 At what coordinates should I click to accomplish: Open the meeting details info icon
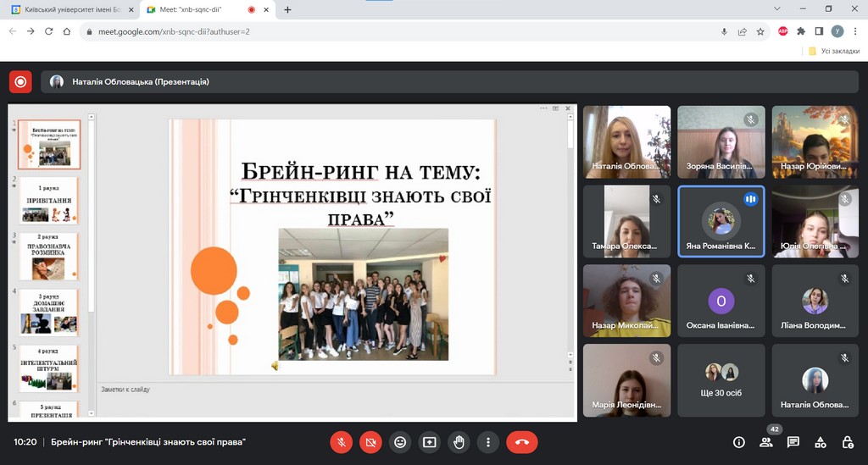[x=738, y=442]
